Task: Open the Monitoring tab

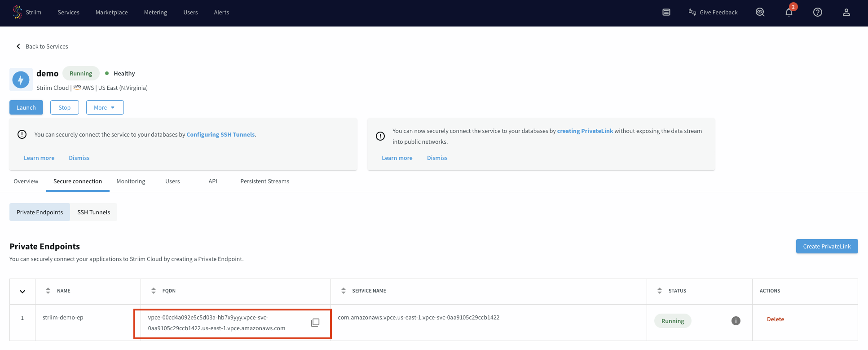Action: coord(131,182)
